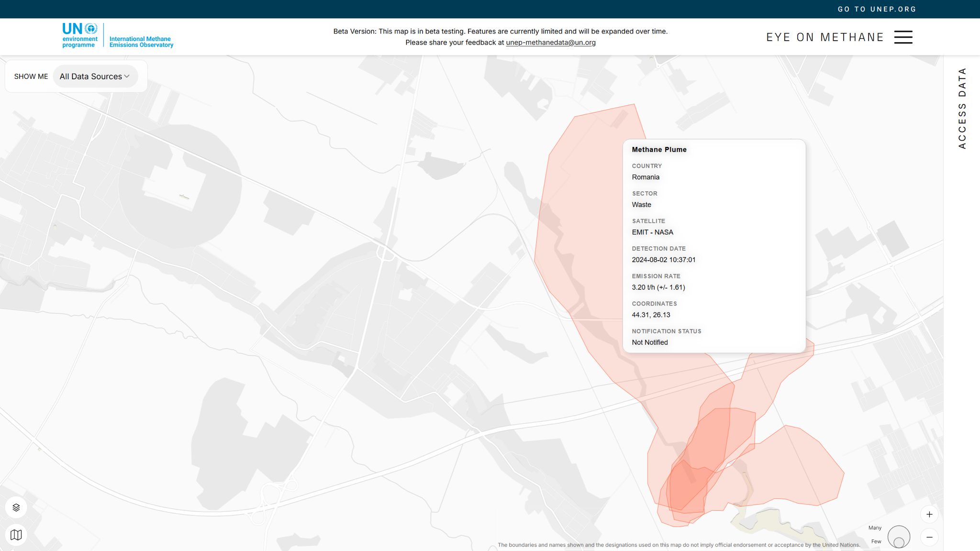Open the hamburger menu icon
This screenshot has width=980, height=551.
[903, 37]
